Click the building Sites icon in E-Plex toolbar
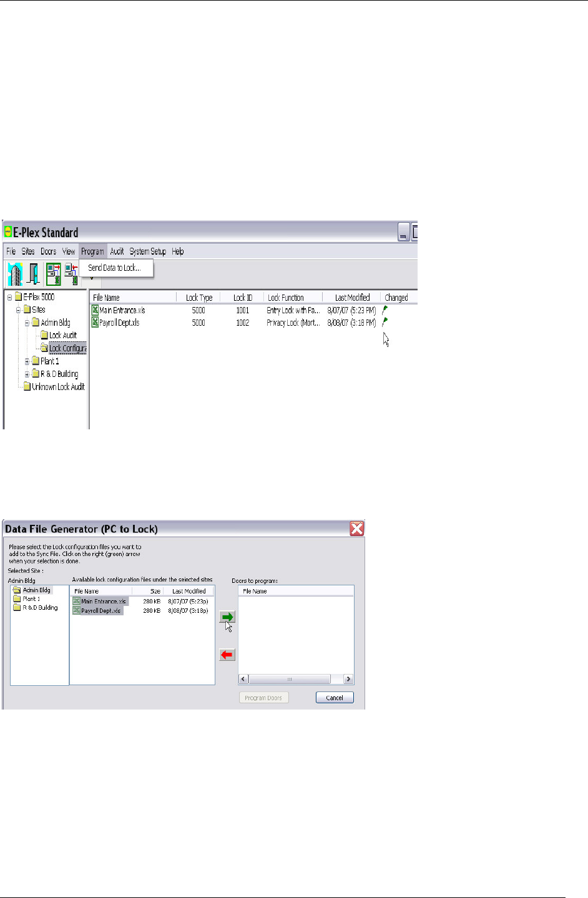This screenshot has width=588, height=898. pos(15,274)
